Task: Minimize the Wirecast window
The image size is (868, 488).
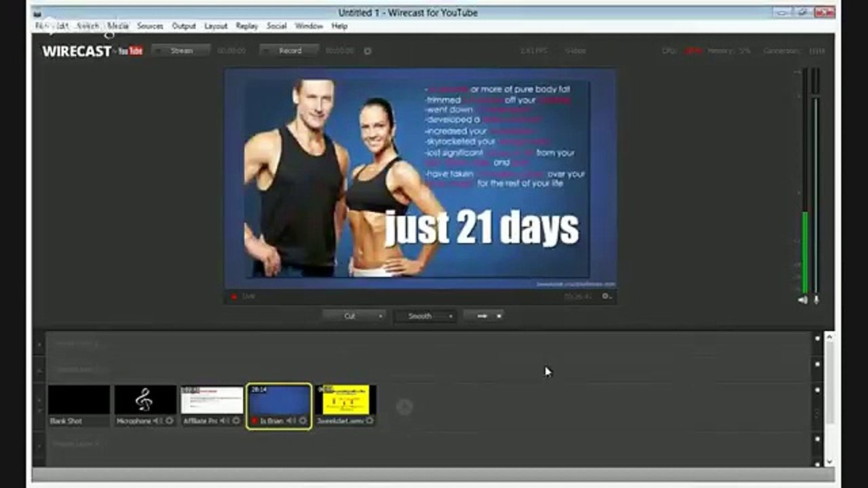Action: click(x=783, y=12)
